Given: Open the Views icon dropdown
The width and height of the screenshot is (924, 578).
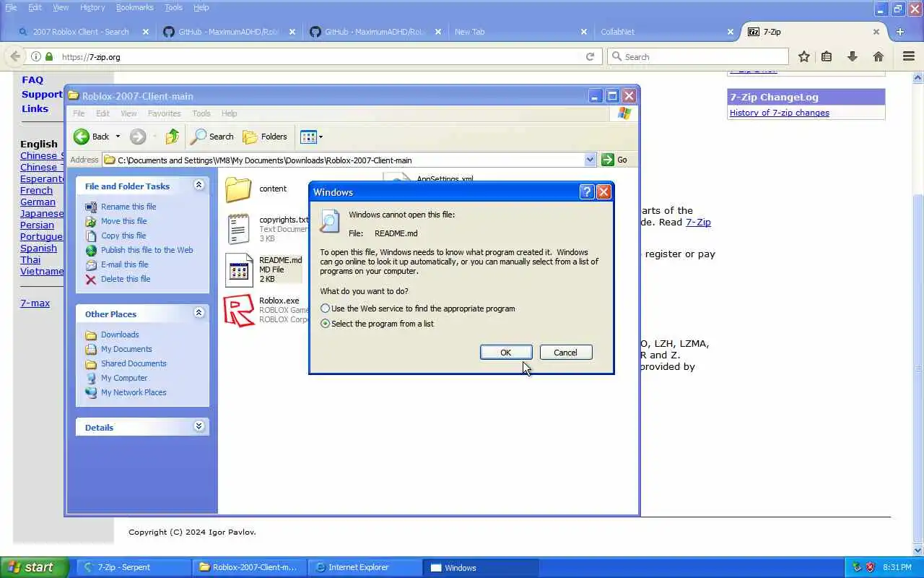Looking at the screenshot, I should 311,137.
